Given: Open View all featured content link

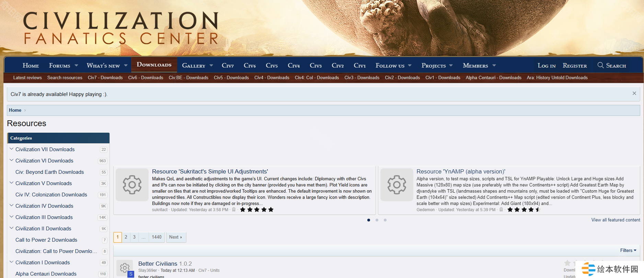Looking at the screenshot, I should pos(616,220).
